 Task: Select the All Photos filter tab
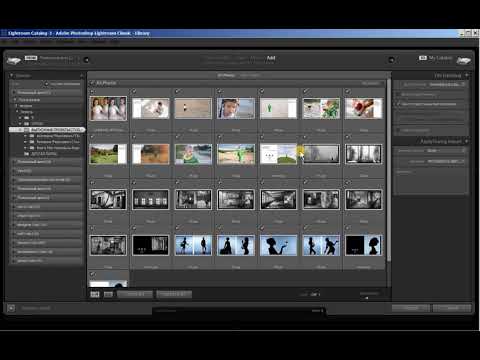point(226,75)
